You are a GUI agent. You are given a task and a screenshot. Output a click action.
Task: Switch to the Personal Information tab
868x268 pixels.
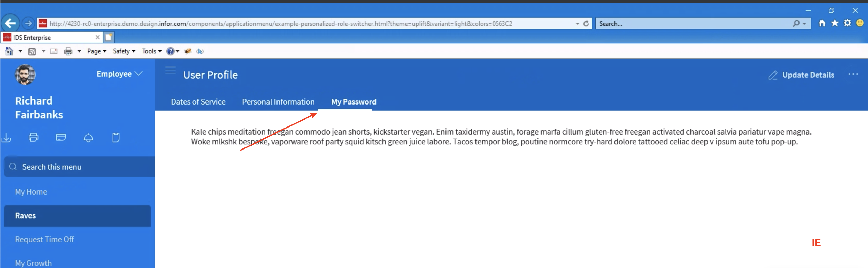(278, 102)
